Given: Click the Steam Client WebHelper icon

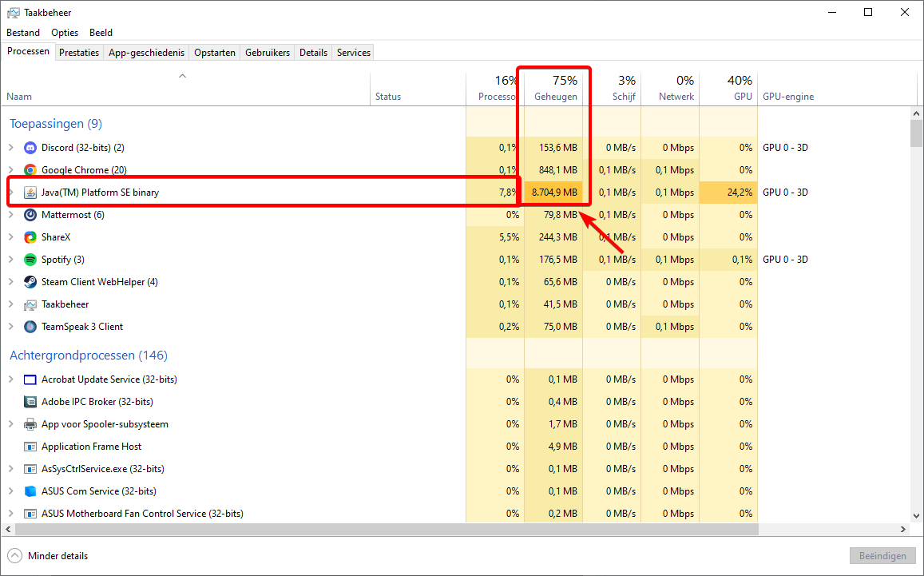Looking at the screenshot, I should (x=30, y=282).
